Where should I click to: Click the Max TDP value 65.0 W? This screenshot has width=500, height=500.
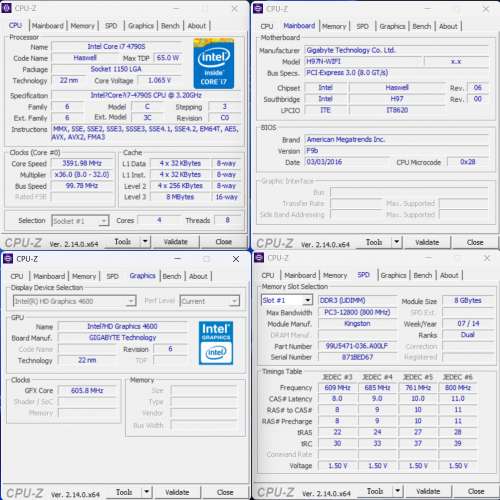168,58
